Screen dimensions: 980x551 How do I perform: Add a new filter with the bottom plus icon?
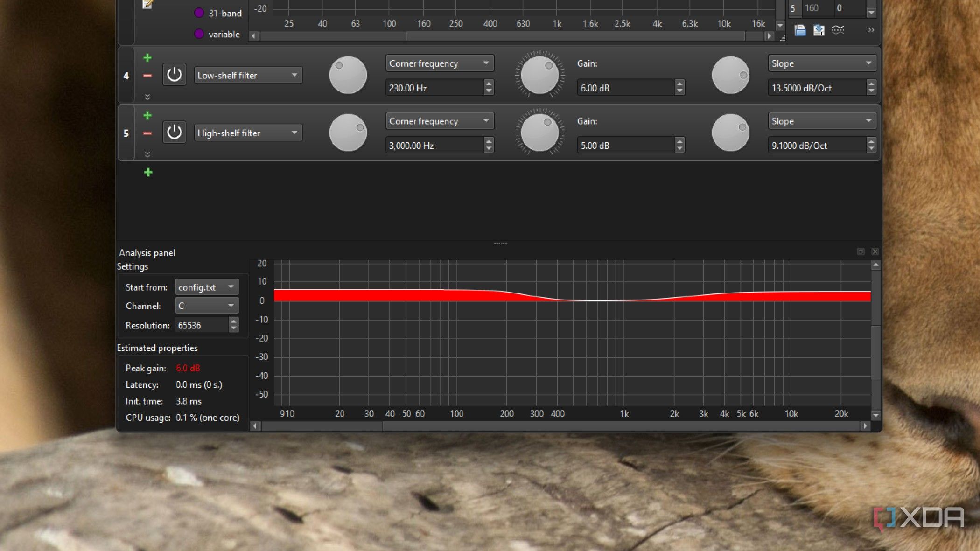[x=148, y=172]
